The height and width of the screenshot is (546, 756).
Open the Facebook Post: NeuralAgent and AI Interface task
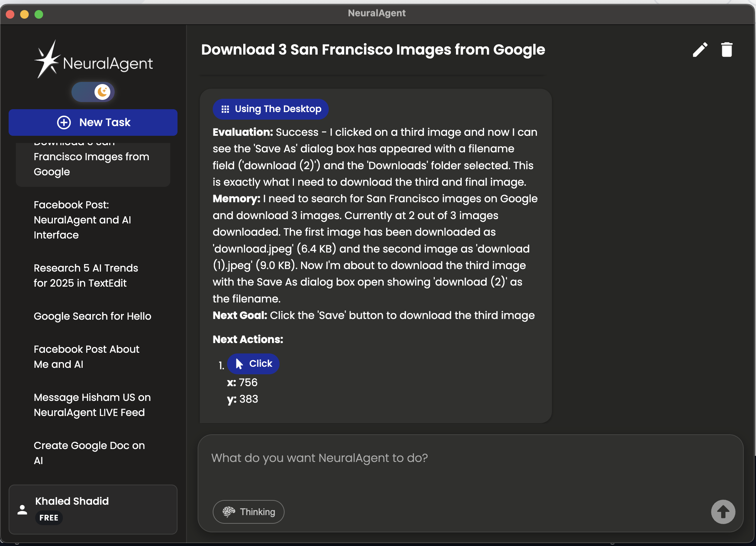(x=83, y=220)
